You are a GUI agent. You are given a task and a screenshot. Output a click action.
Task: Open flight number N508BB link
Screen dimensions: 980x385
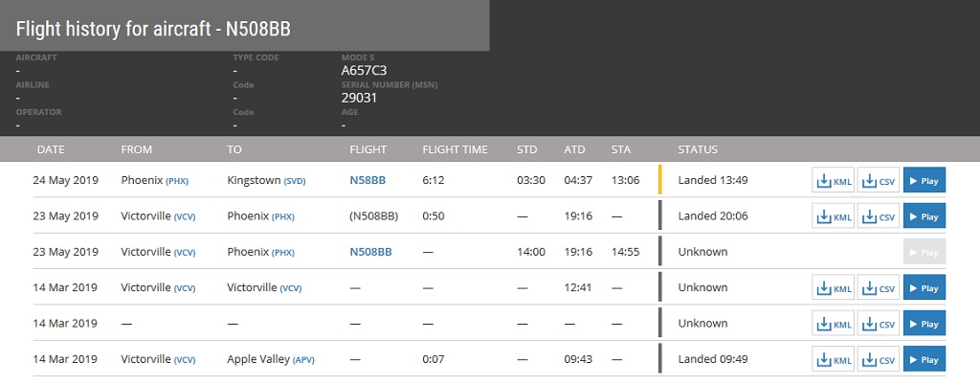click(x=370, y=252)
